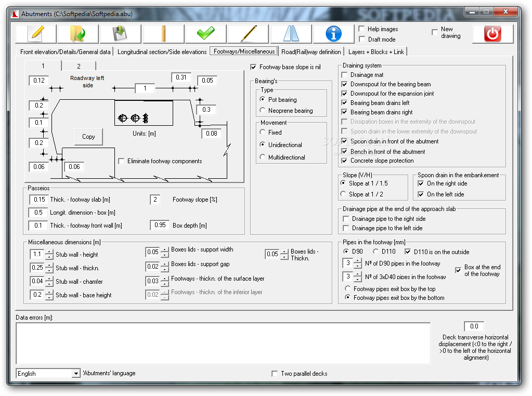Edit the 0.08 diagram dimension field
This screenshot has width=532, height=396.
(x=212, y=134)
